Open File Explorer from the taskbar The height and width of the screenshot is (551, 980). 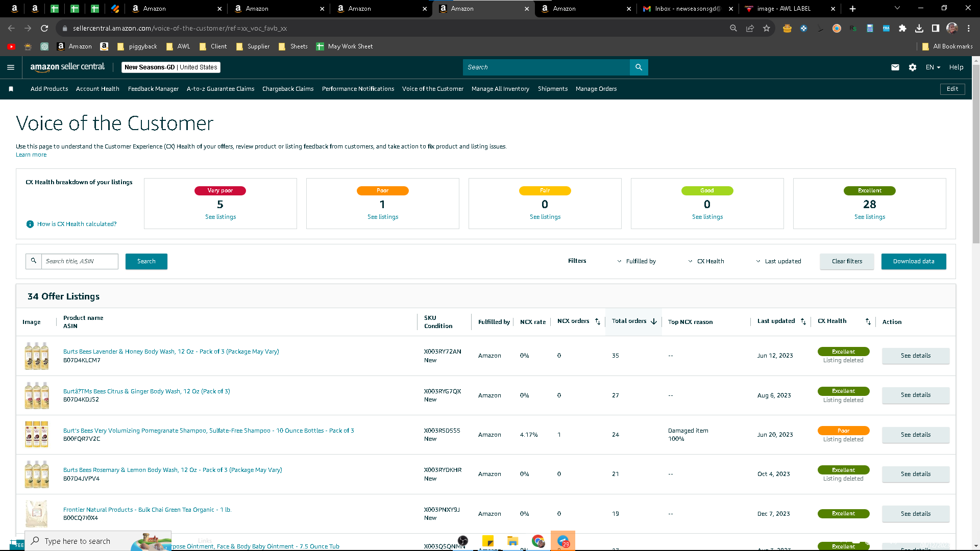[x=512, y=541]
